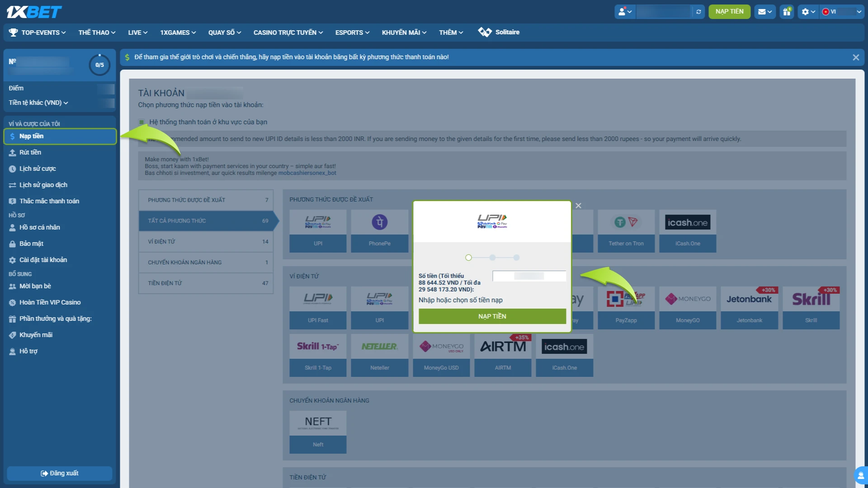Open Hoàn Tiền VIP Casino cashback
Screen dimensions: 868x488
click(x=60, y=303)
